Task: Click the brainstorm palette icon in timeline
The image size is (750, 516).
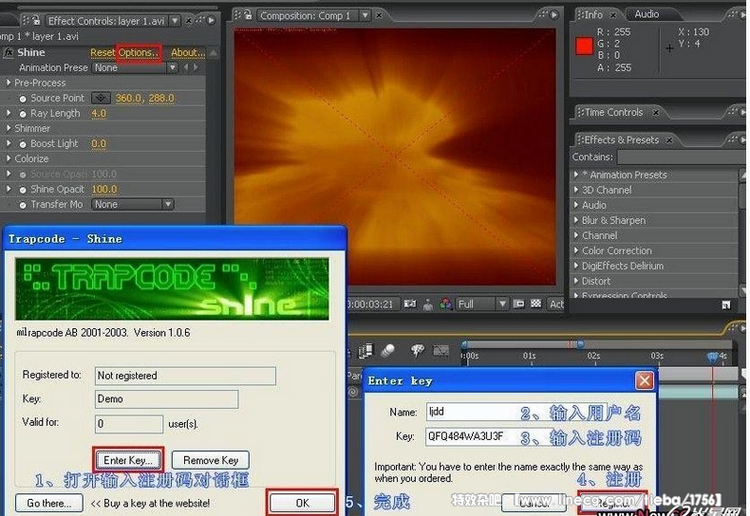Action: (417, 351)
